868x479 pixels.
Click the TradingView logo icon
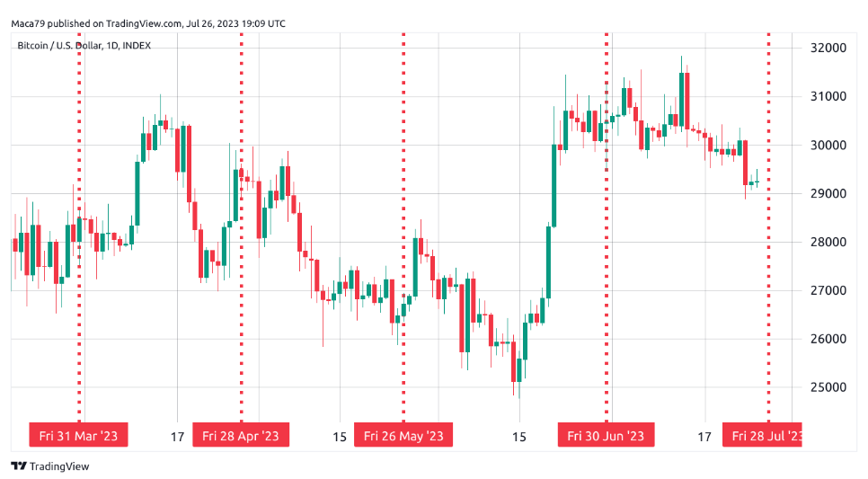click(x=18, y=466)
